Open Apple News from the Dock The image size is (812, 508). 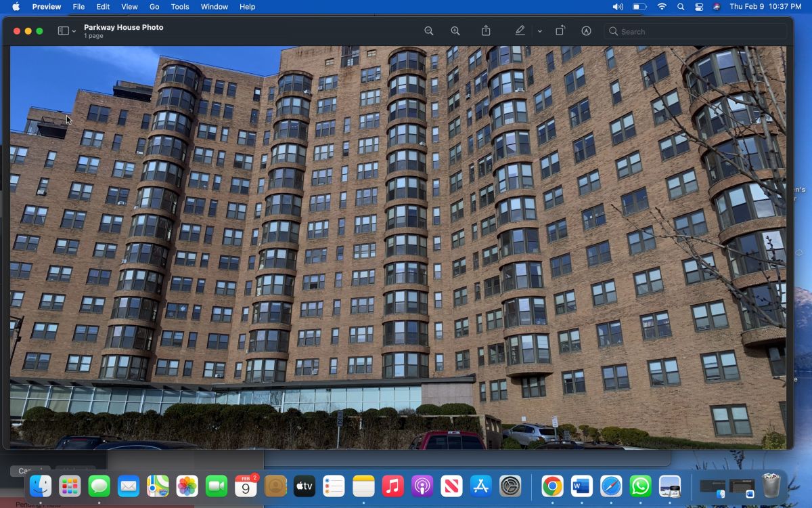tap(451, 486)
